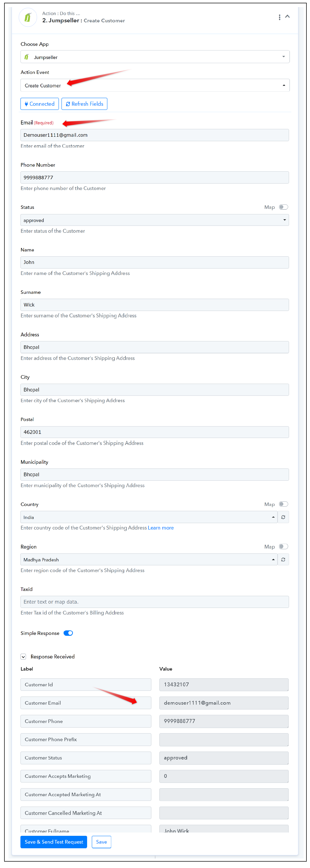The height and width of the screenshot is (868, 310).
Task: Toggle the Map switch for Country
Action: click(x=283, y=504)
